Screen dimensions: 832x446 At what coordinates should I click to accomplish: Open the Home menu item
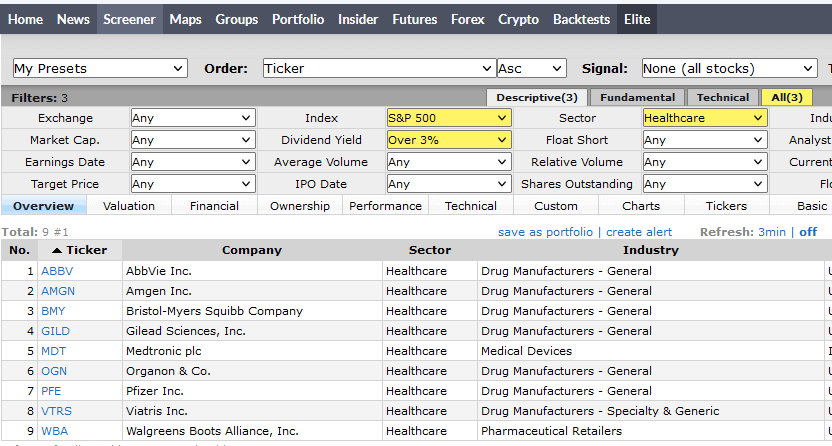click(x=25, y=20)
